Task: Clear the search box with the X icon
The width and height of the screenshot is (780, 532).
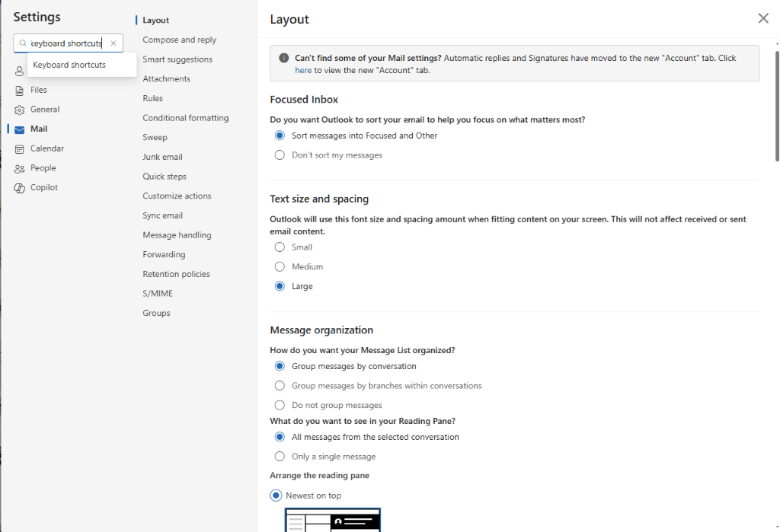Action: tap(114, 43)
